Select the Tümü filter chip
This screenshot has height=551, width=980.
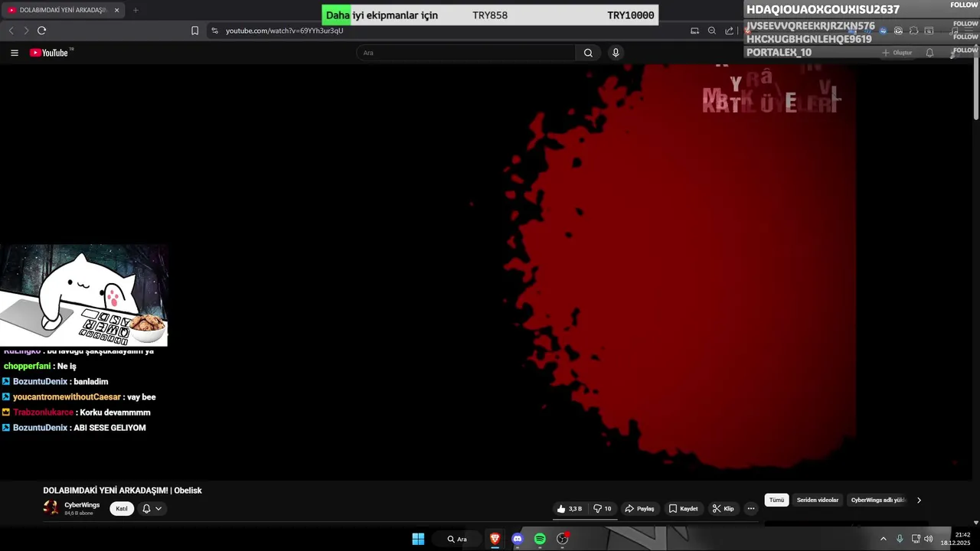click(776, 500)
